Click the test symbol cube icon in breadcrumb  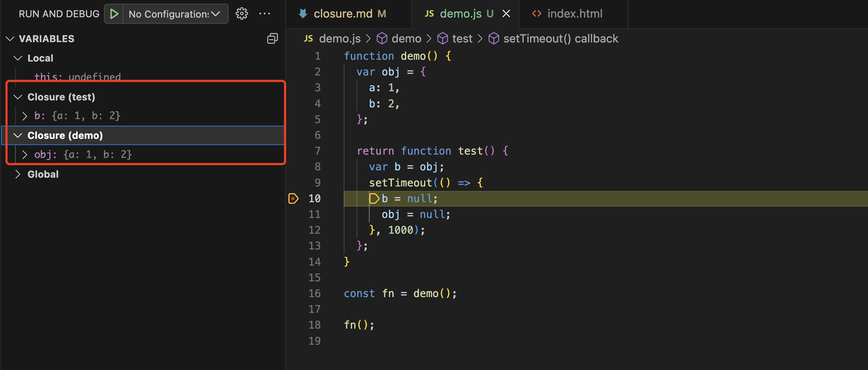coord(443,38)
